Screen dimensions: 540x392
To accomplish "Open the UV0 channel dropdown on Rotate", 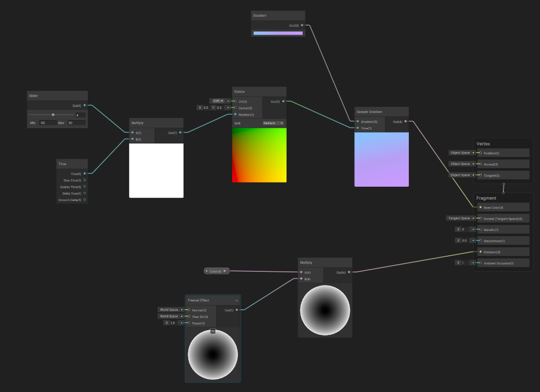I will 217,101.
